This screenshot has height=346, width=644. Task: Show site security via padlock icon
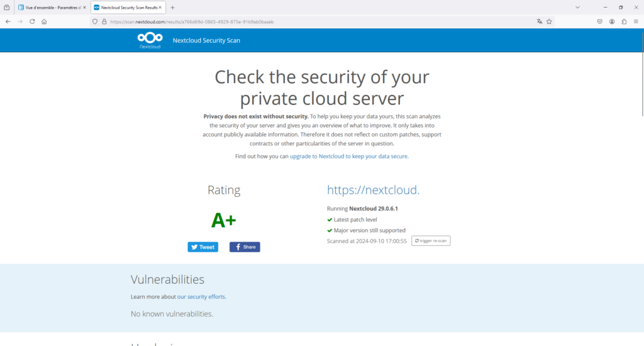tap(104, 22)
